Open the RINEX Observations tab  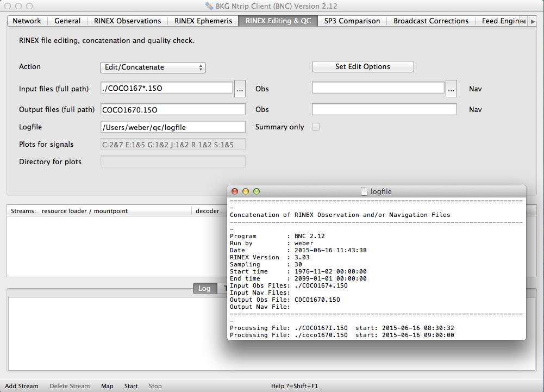(x=128, y=21)
